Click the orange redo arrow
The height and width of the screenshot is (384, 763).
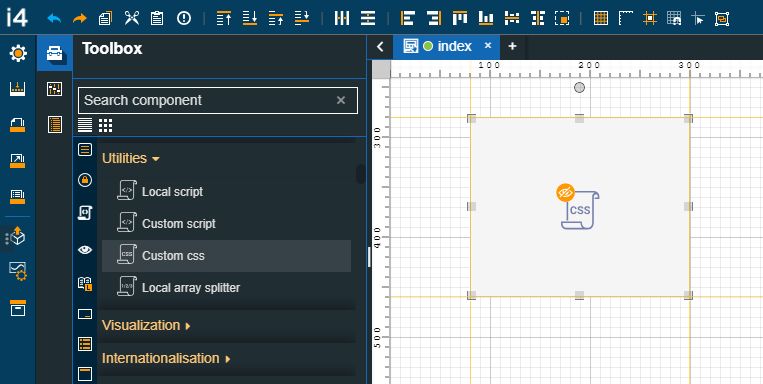[x=79, y=18]
